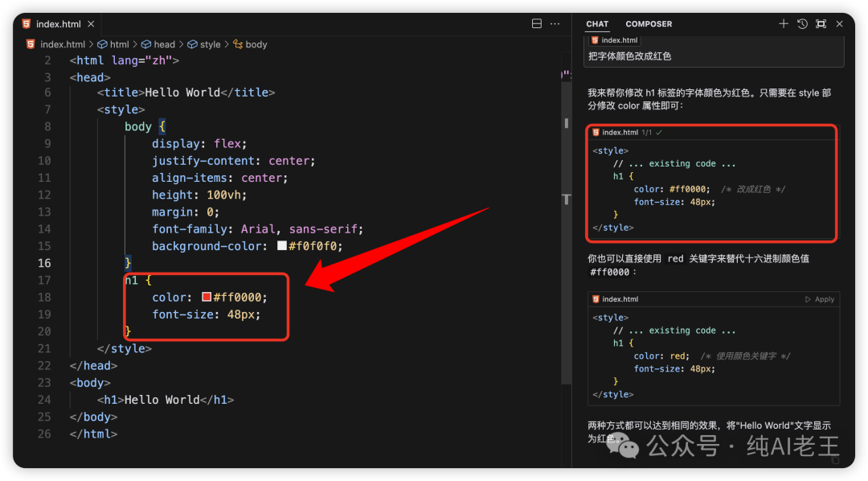Screen dimensions: 868x481
Task: Switch to the COMPOSER tab
Action: click(649, 24)
